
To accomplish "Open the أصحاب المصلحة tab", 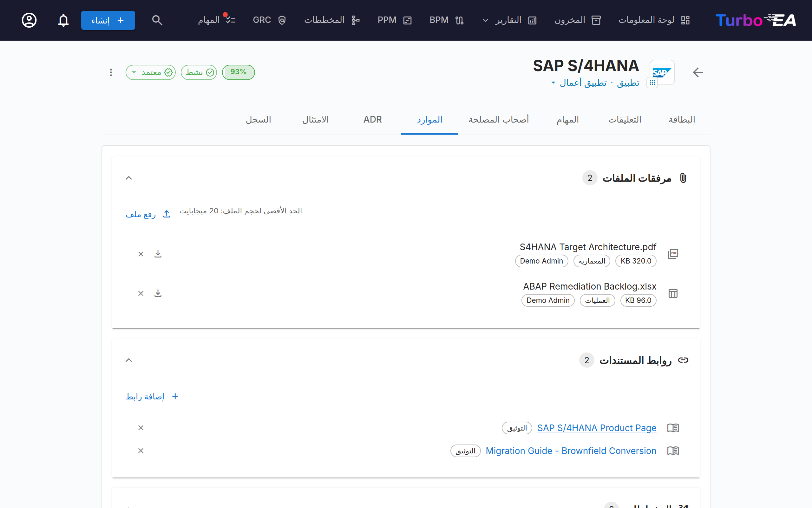I will (499, 120).
